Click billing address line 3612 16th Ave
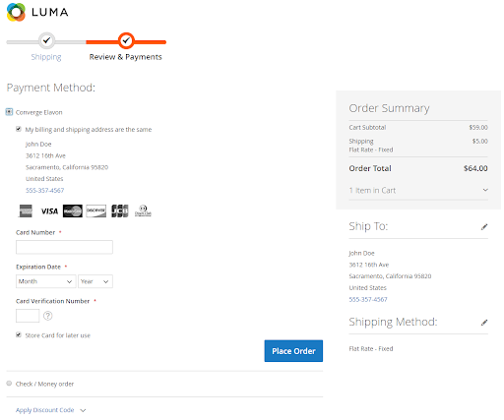Image resolution: width=504 pixels, height=420 pixels. coord(45,155)
